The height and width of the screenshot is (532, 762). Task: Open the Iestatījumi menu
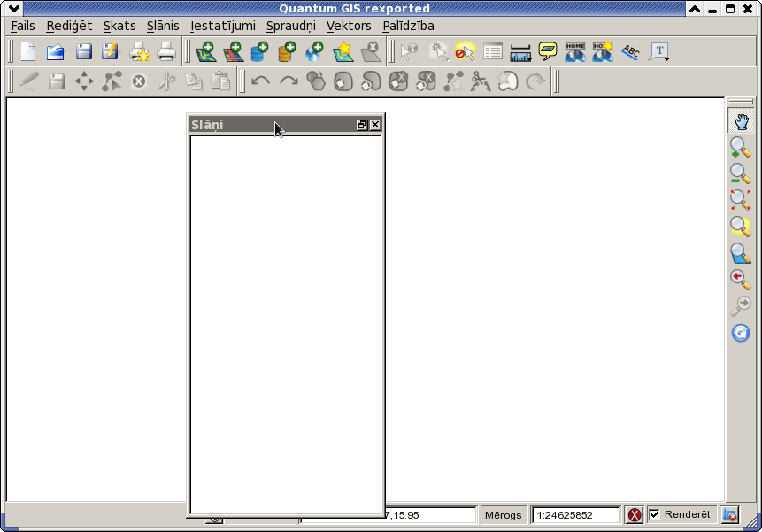(222, 26)
